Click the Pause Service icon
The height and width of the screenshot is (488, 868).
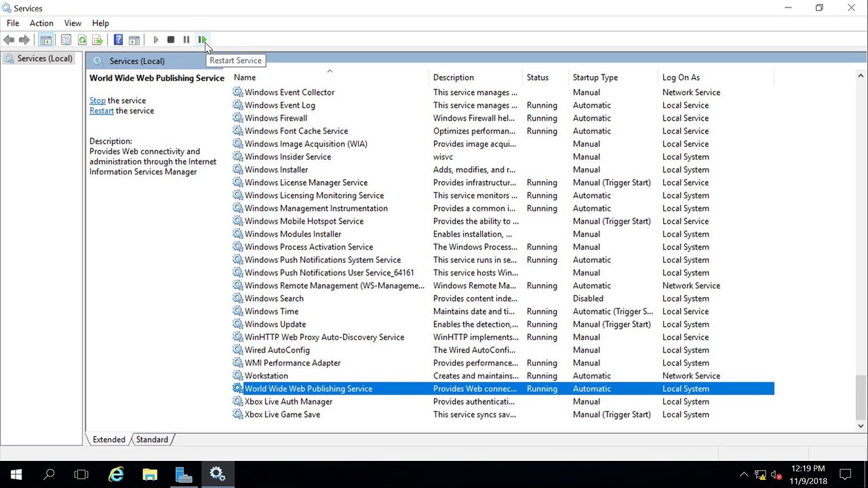click(x=186, y=40)
